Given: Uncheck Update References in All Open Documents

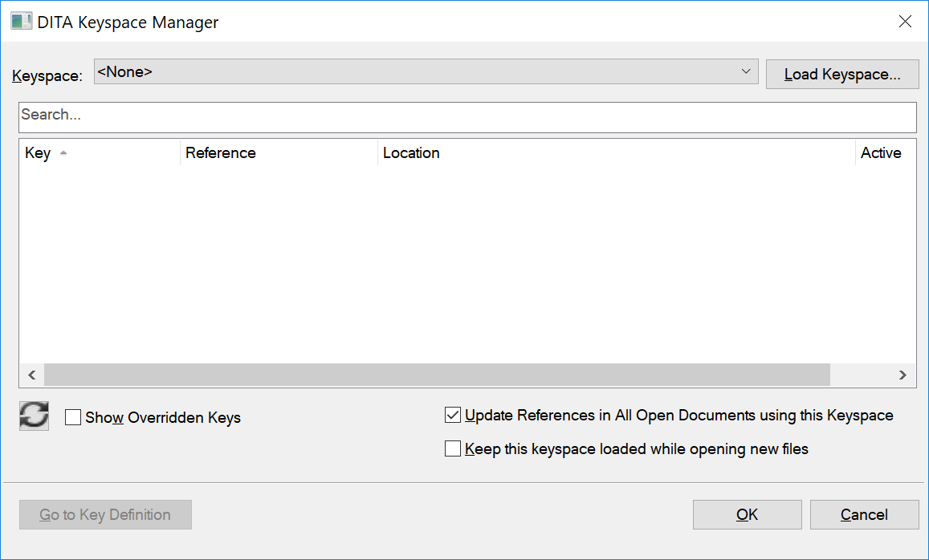Looking at the screenshot, I should 453,415.
